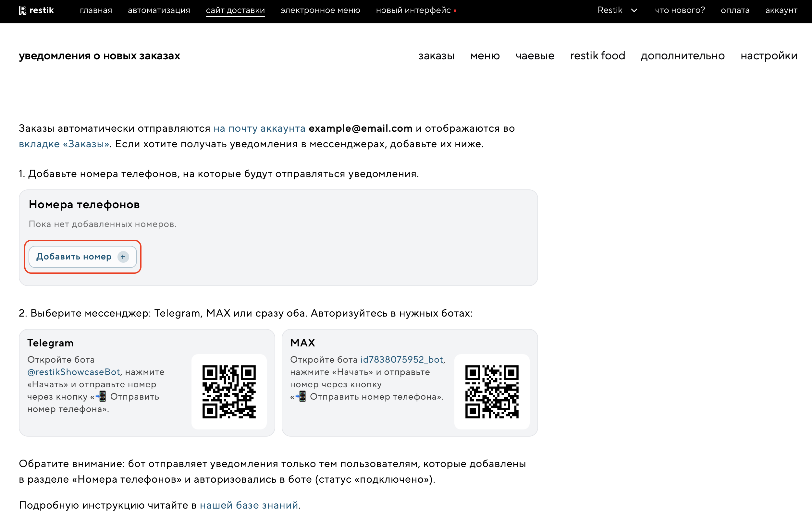This screenshot has width=812, height=530.
Task: Follow the на почту аккаунта link
Action: 259,128
